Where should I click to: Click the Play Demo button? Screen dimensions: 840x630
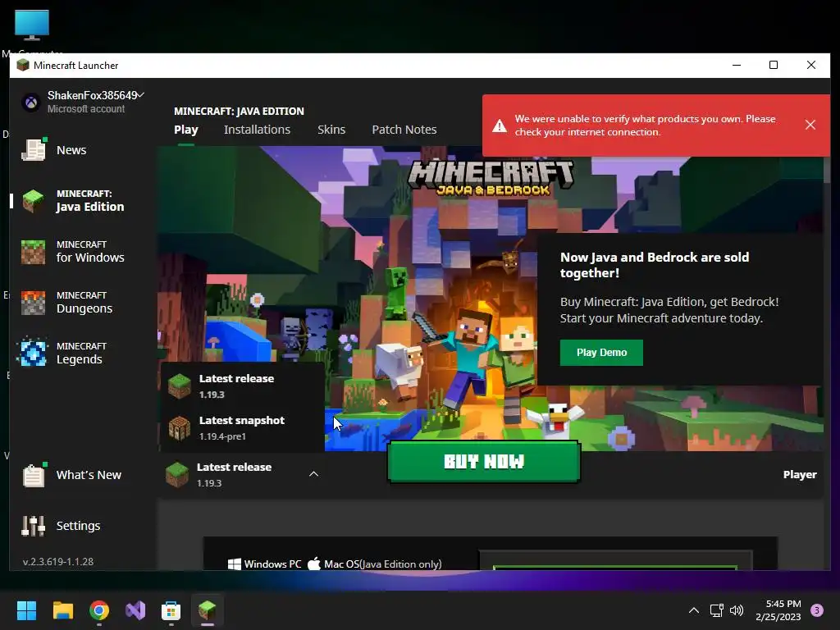pos(601,353)
